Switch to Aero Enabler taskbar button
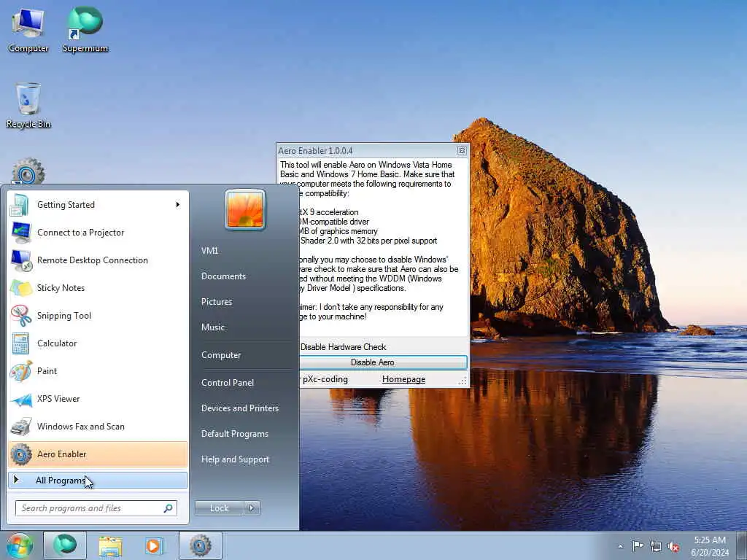Screen dimensions: 747x560 coord(200,545)
